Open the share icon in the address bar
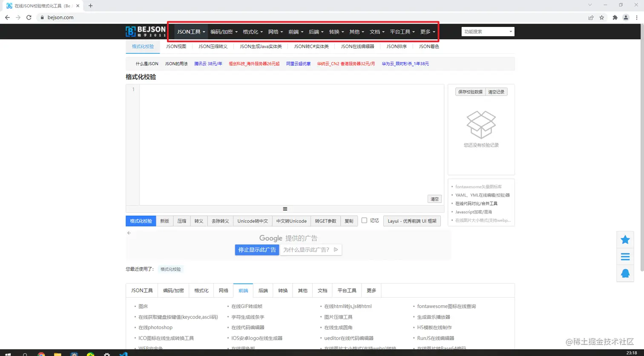 click(x=591, y=17)
